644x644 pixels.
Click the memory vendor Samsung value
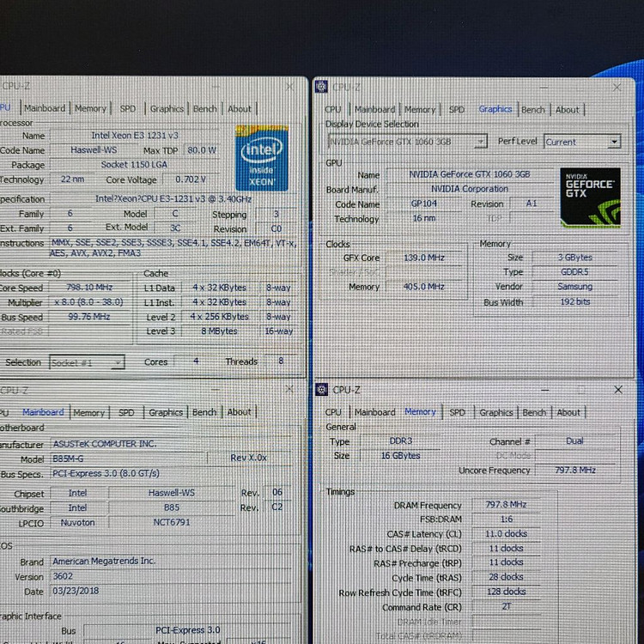pos(574,286)
